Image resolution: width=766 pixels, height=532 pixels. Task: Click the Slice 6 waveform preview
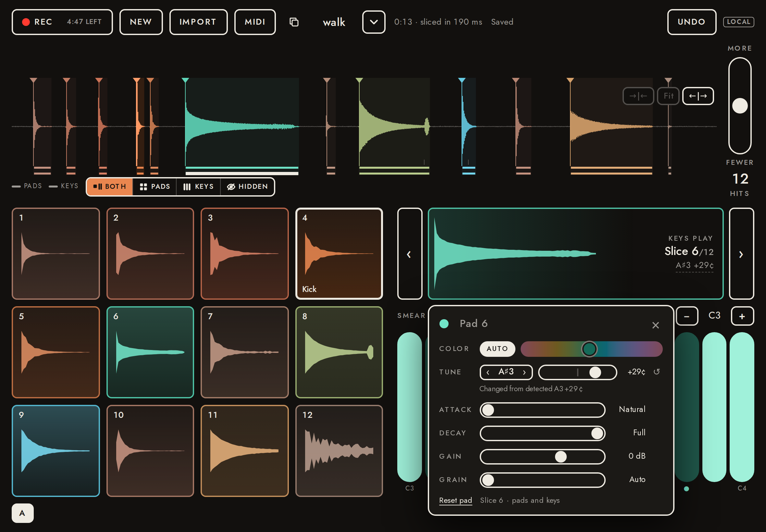point(575,254)
